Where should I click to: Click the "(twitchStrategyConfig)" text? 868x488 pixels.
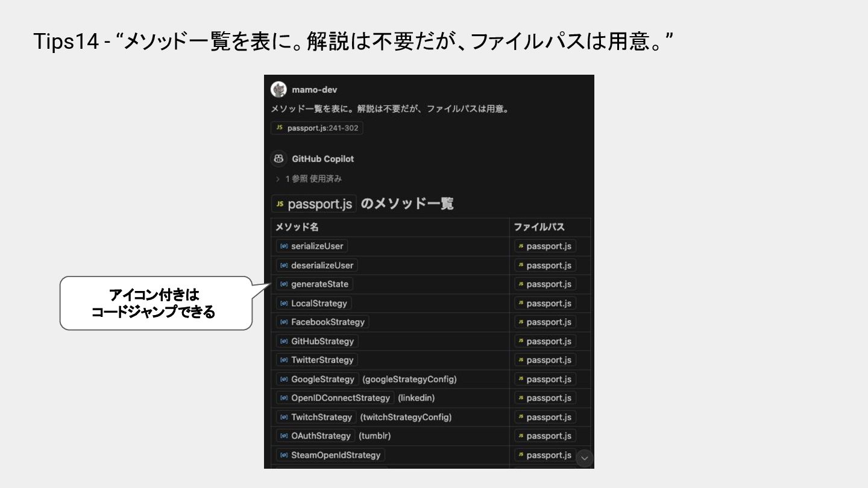tap(406, 417)
